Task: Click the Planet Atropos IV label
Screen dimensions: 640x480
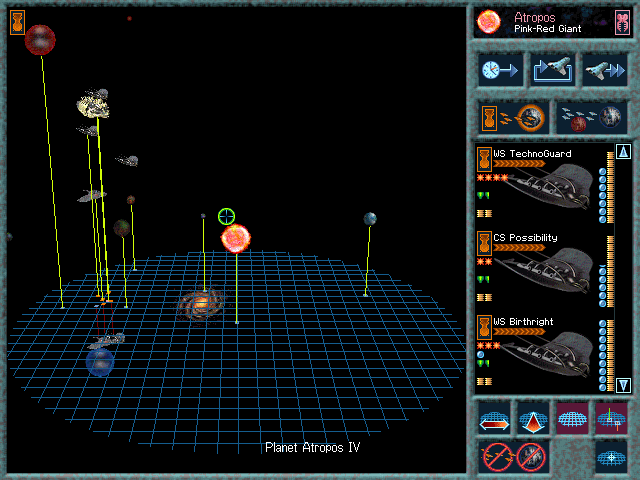Action: 313,448
